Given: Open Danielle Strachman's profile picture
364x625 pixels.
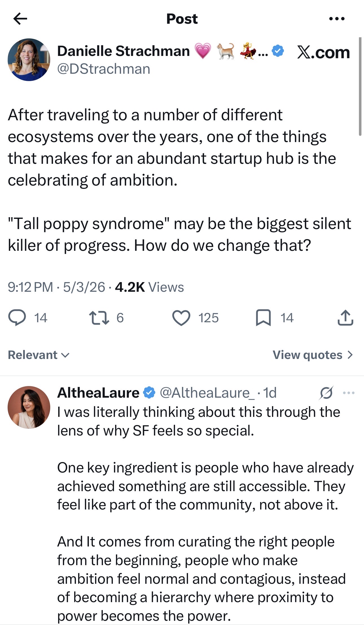Looking at the screenshot, I should click(29, 60).
